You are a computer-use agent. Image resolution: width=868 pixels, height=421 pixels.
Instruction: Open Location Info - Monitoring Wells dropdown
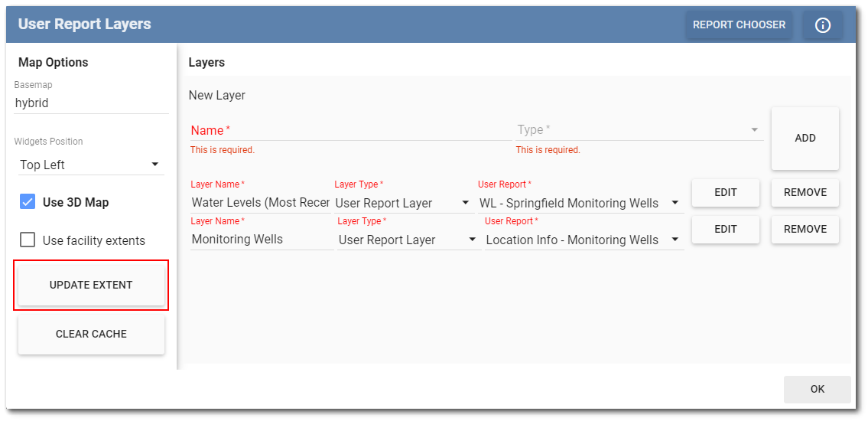[x=584, y=240]
